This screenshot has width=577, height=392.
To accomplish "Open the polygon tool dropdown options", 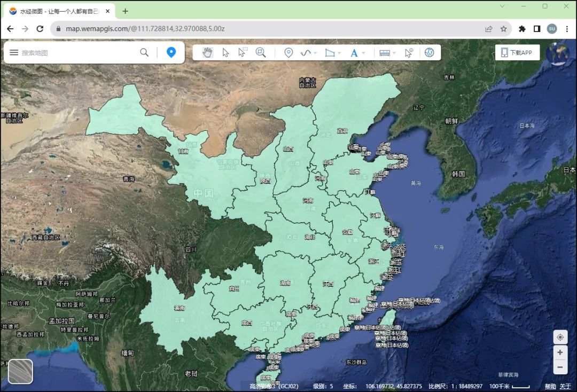I will point(340,53).
